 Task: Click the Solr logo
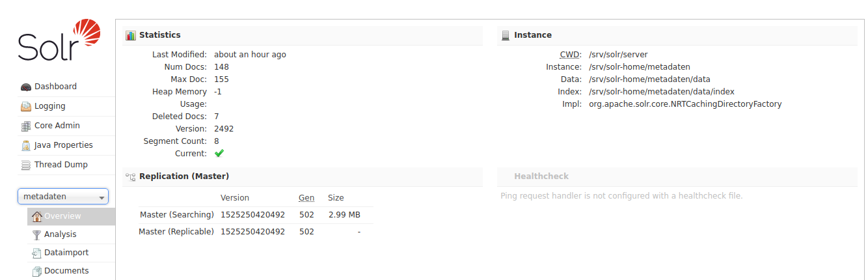(60, 41)
